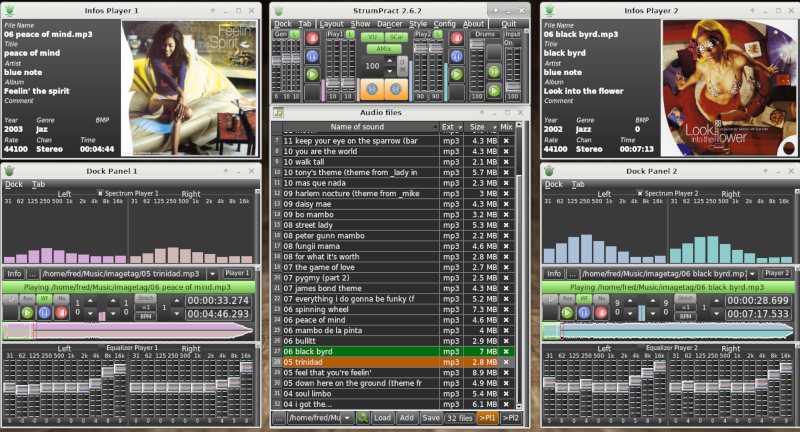Click frog icon in Infos Player 1 title bar
800x432 pixels.
point(9,10)
